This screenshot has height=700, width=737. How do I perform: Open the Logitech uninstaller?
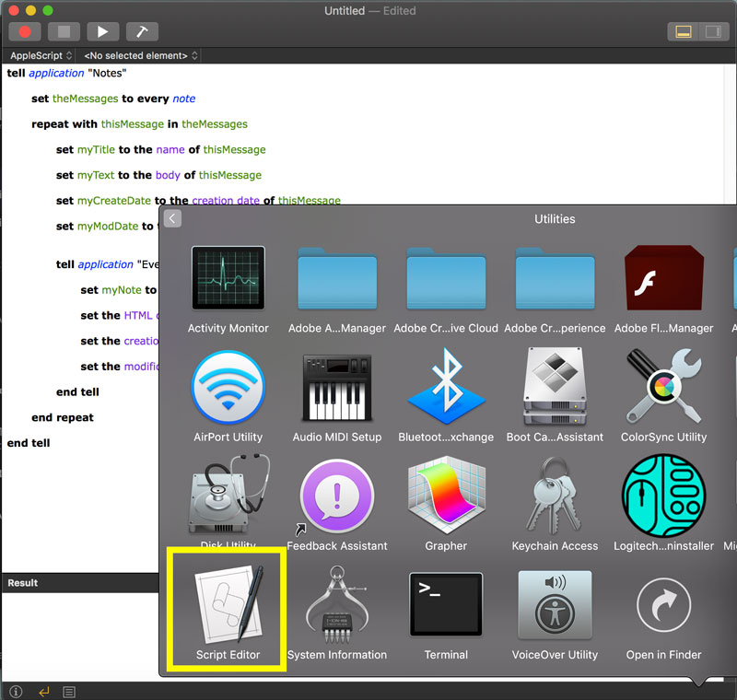click(x=663, y=505)
